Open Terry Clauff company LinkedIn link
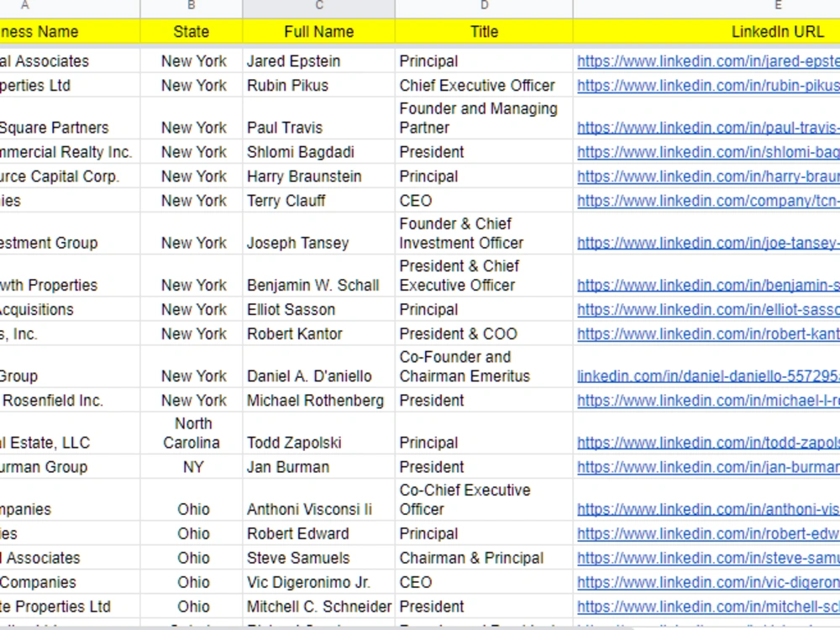Viewport: 840px width, 630px height. point(708,201)
